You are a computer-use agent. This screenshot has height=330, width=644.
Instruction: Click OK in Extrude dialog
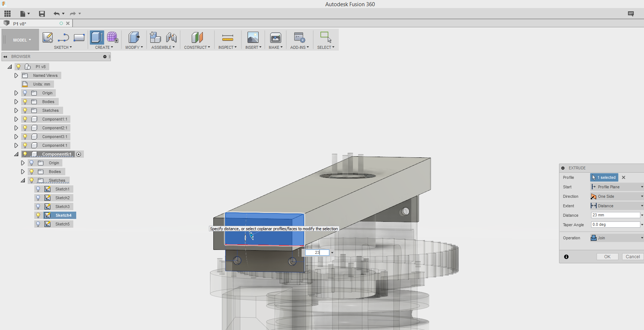[607, 257]
